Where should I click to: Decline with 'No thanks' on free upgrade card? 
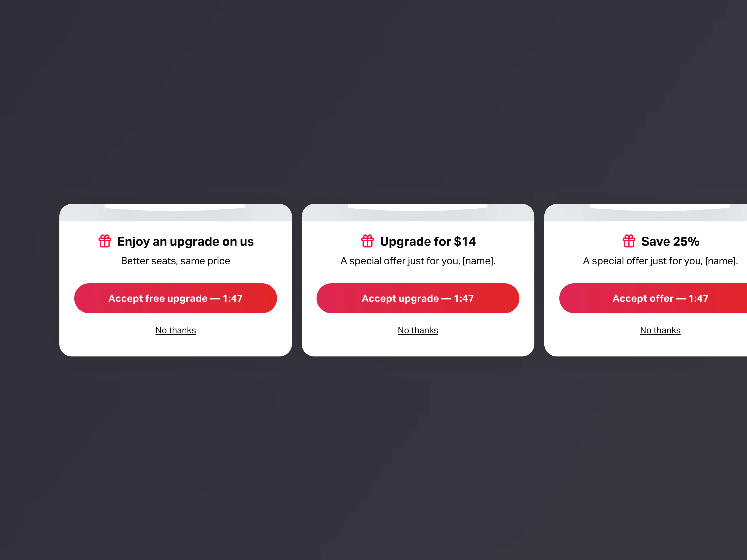point(176,330)
